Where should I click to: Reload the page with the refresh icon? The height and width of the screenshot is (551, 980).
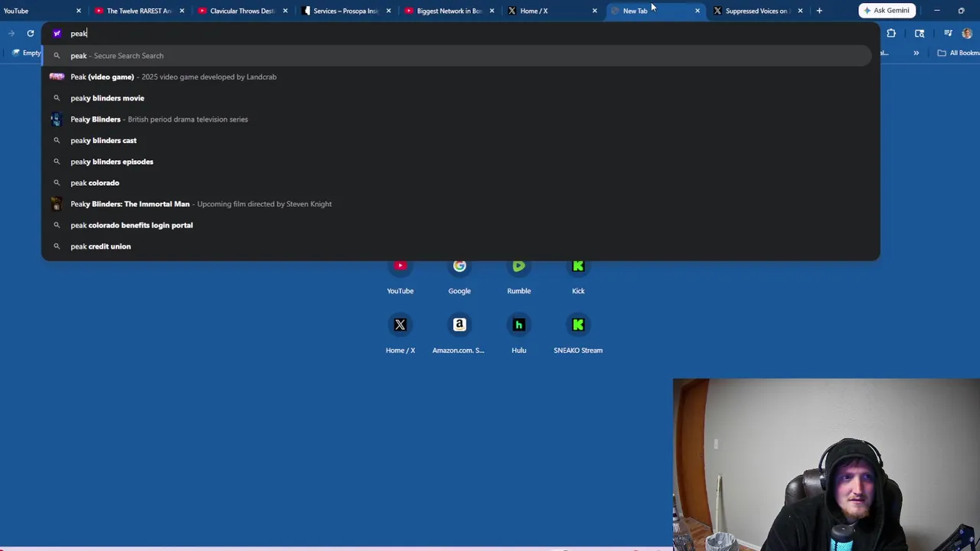pos(30,33)
